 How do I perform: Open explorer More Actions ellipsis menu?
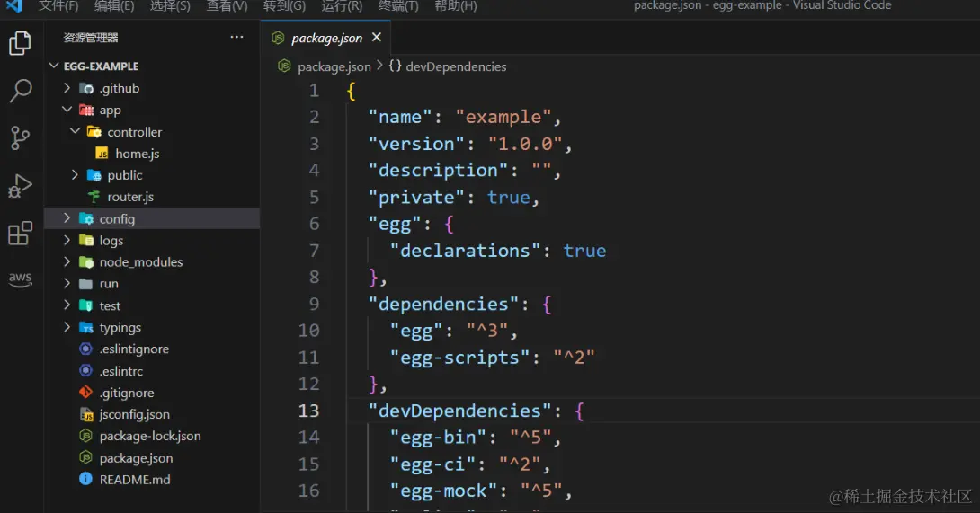coord(236,38)
